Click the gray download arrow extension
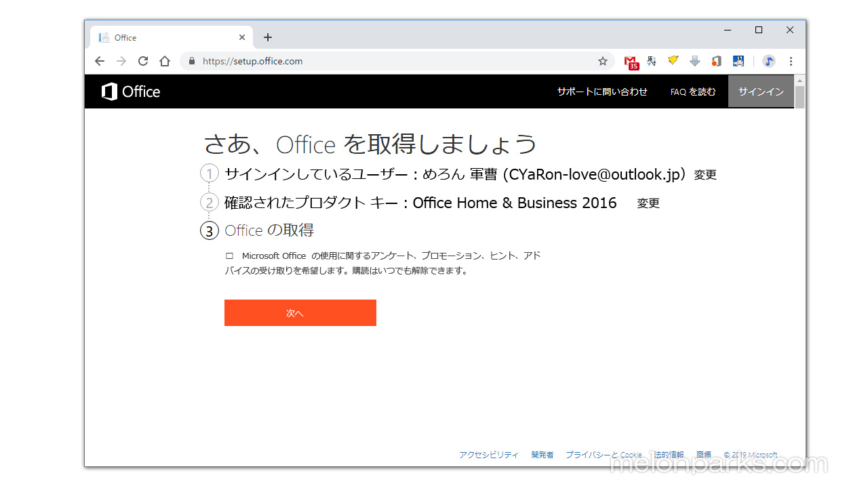Image resolution: width=868 pixels, height=488 pixels. pyautogui.click(x=694, y=61)
